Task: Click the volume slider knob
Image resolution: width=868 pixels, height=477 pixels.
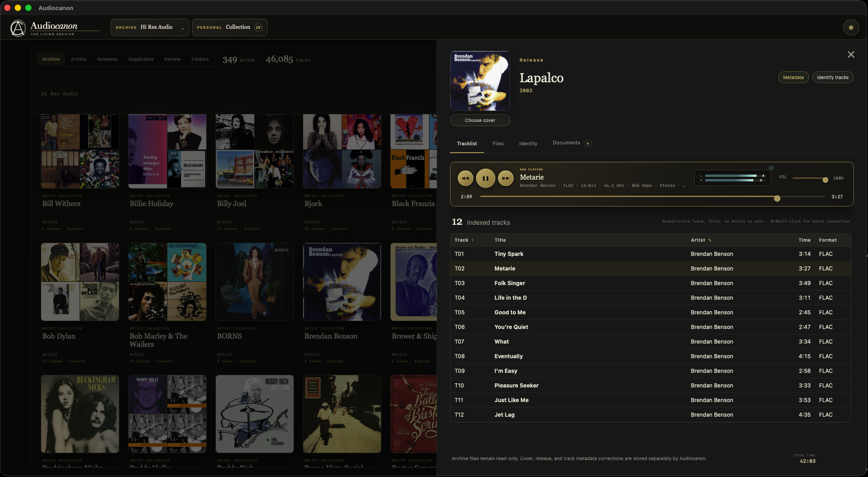Action: tap(825, 180)
